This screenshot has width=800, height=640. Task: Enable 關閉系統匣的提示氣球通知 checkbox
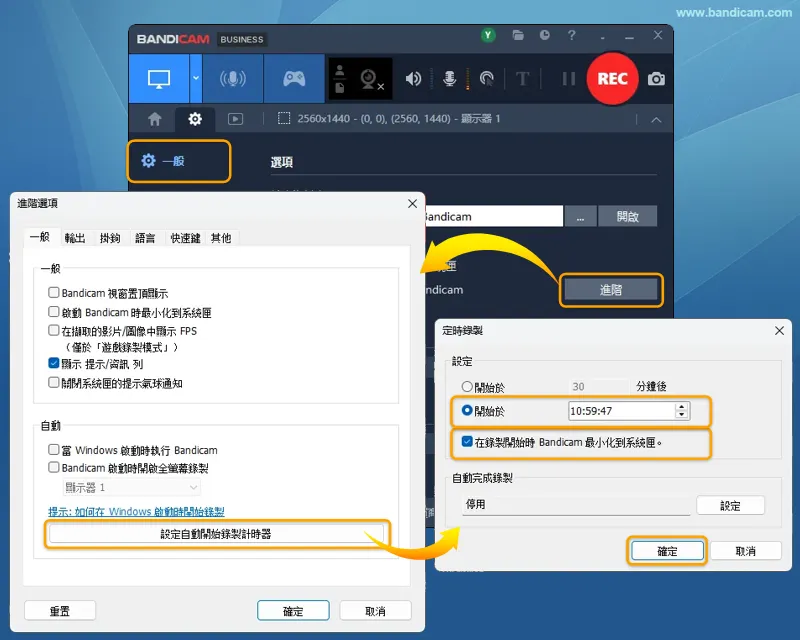tap(54, 382)
